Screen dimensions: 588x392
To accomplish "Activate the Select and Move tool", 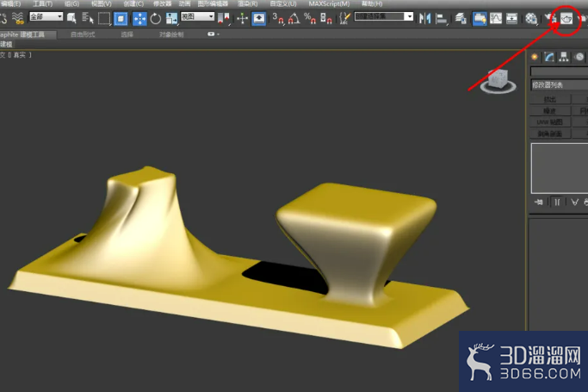I will click(139, 18).
